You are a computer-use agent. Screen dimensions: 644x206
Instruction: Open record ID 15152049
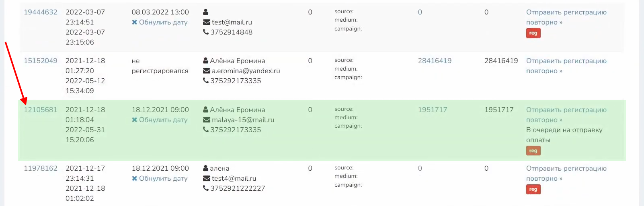pyautogui.click(x=41, y=61)
